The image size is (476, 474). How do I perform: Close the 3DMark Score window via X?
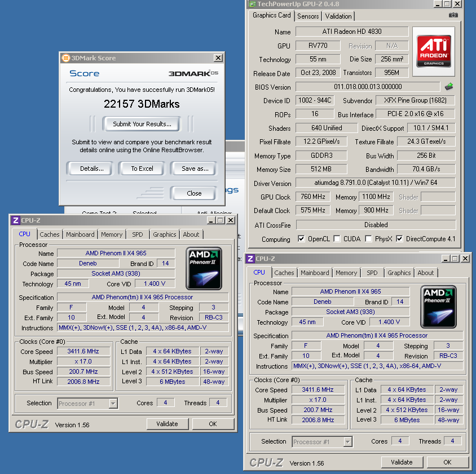pos(218,58)
